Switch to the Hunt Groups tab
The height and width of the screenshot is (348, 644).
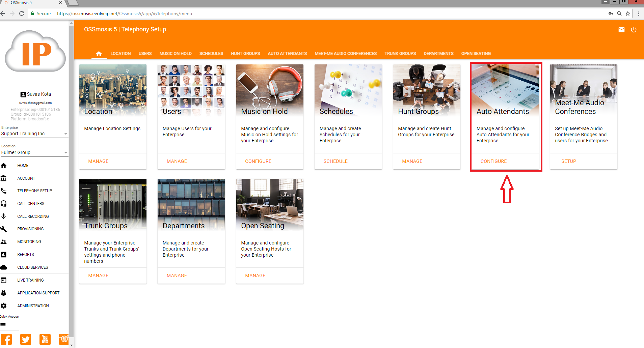[x=245, y=54]
